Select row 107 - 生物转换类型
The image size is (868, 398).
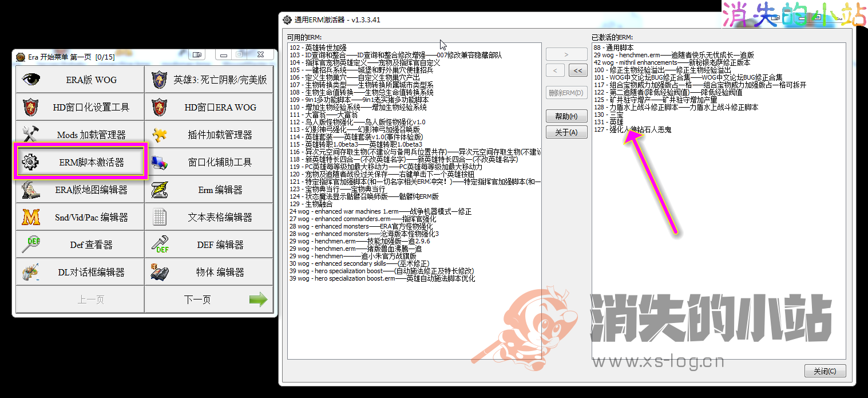tap(415, 85)
